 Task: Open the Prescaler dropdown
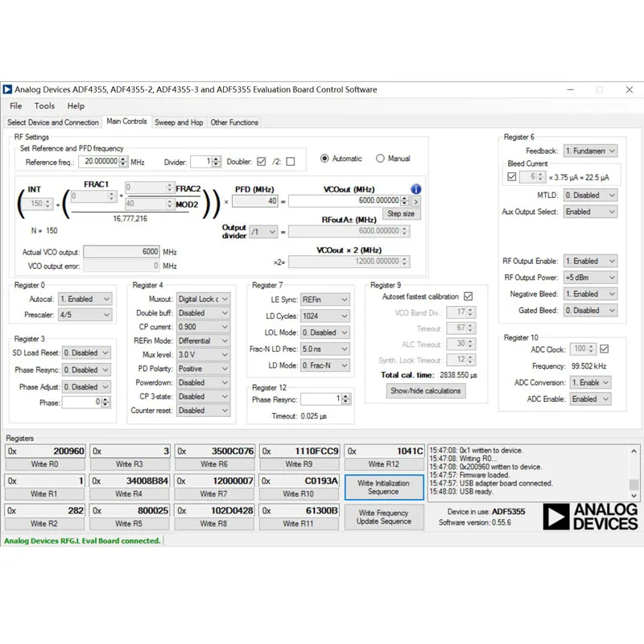[x=85, y=315]
